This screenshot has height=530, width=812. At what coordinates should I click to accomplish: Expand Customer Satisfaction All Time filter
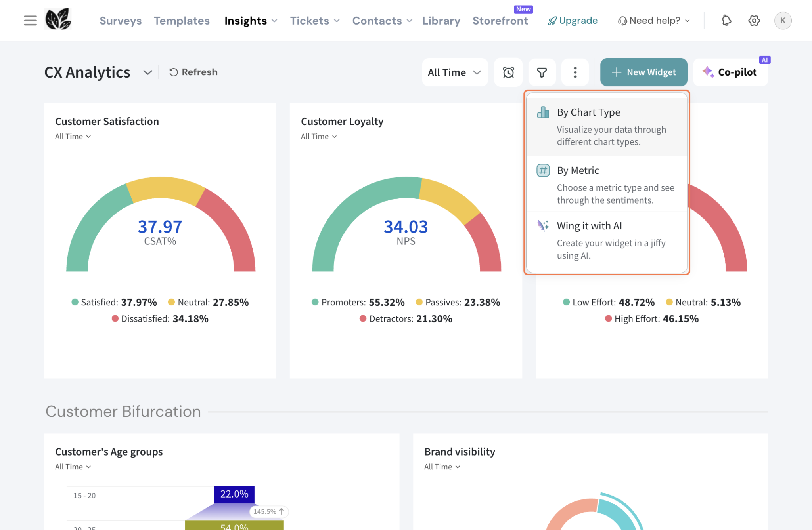tap(73, 137)
